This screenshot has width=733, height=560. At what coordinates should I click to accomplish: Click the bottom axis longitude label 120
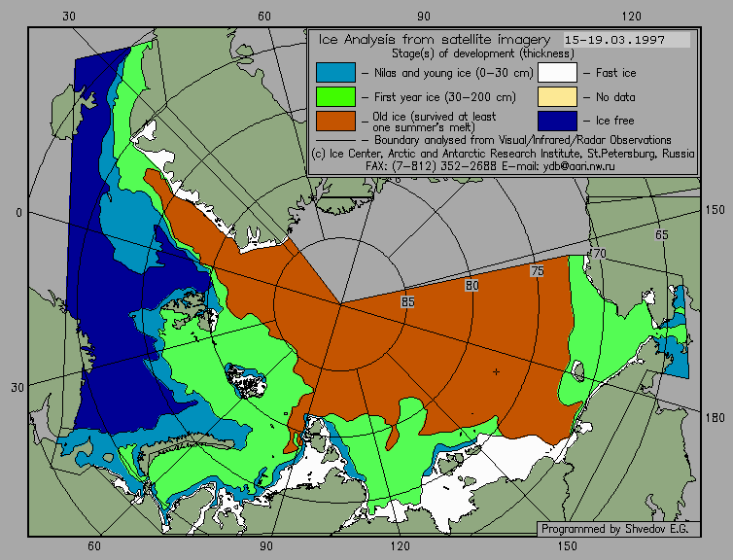point(401,546)
